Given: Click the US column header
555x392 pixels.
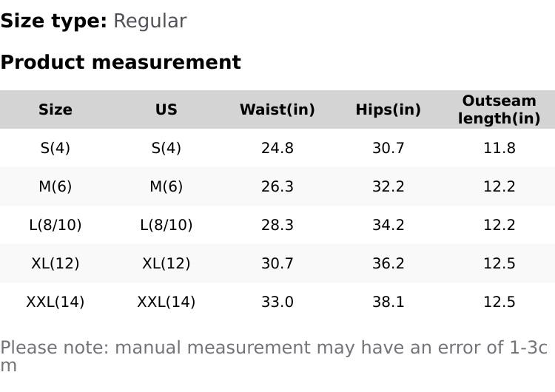Looking at the screenshot, I should (x=166, y=109).
